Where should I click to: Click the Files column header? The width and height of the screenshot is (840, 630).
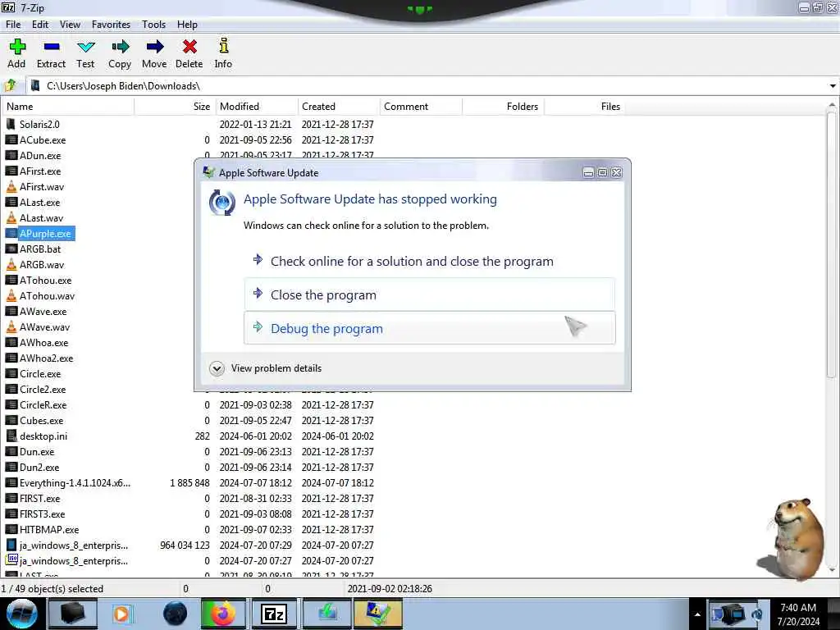585,107
